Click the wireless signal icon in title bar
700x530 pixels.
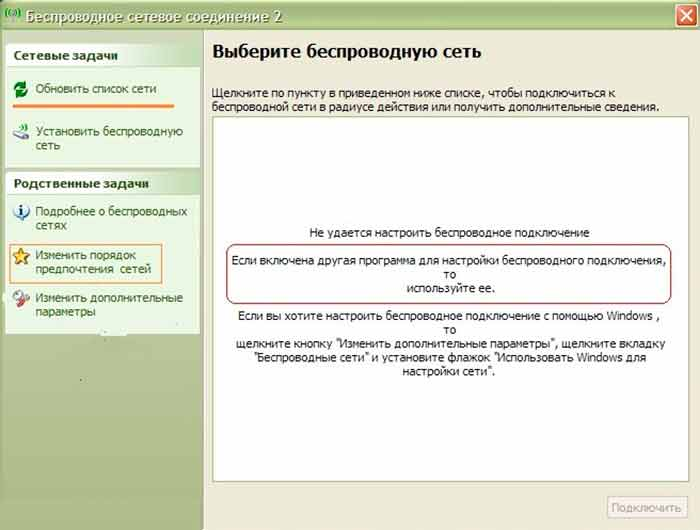click(12, 13)
